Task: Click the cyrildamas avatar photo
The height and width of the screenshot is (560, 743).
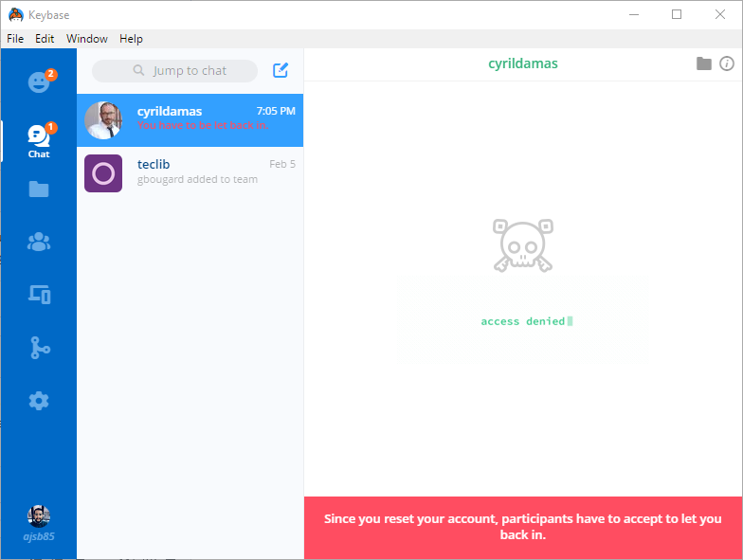Action: point(103,120)
